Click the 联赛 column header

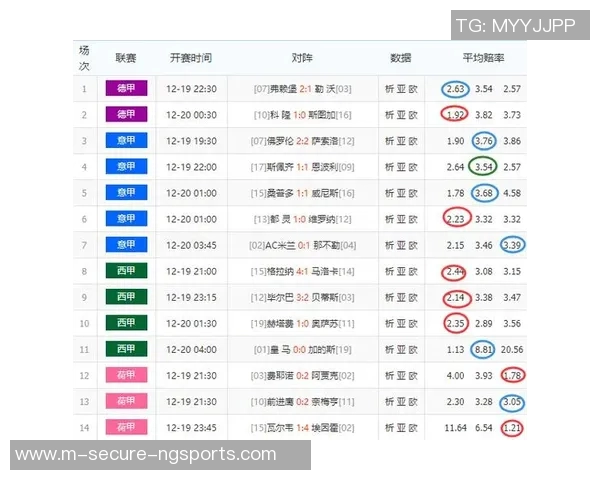(126, 58)
